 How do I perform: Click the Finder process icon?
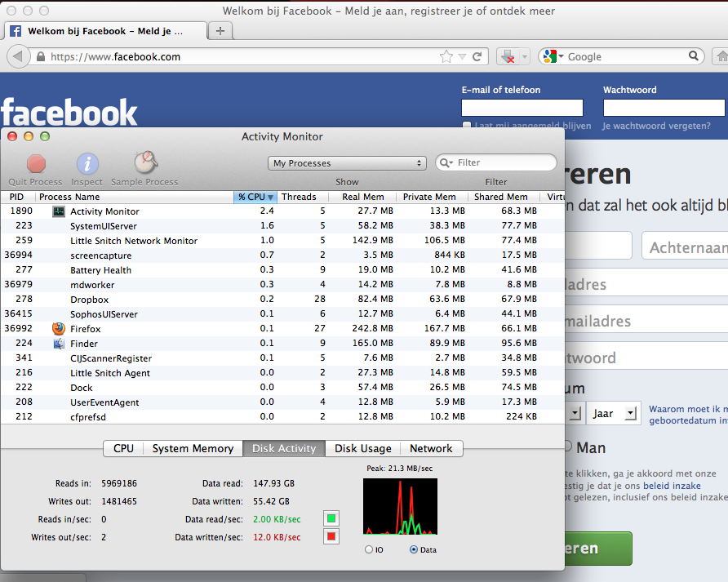click(x=59, y=344)
